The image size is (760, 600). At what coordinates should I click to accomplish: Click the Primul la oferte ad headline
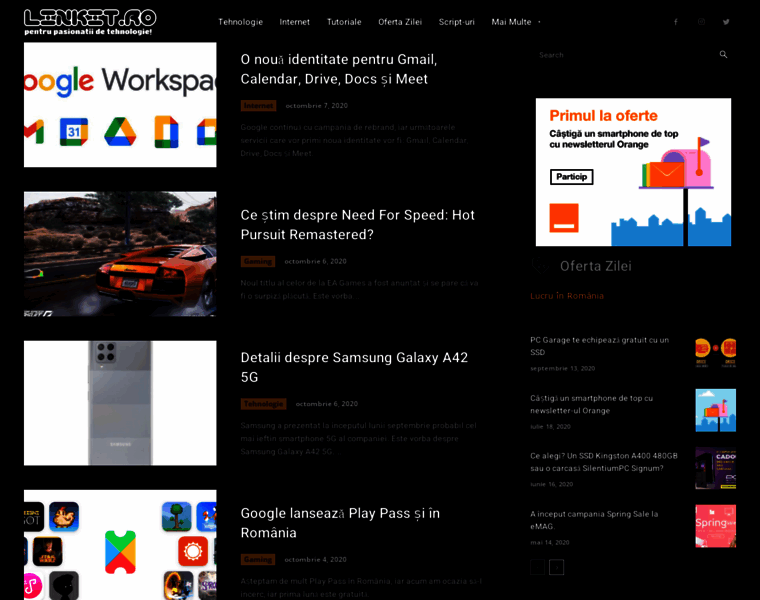[x=603, y=116]
